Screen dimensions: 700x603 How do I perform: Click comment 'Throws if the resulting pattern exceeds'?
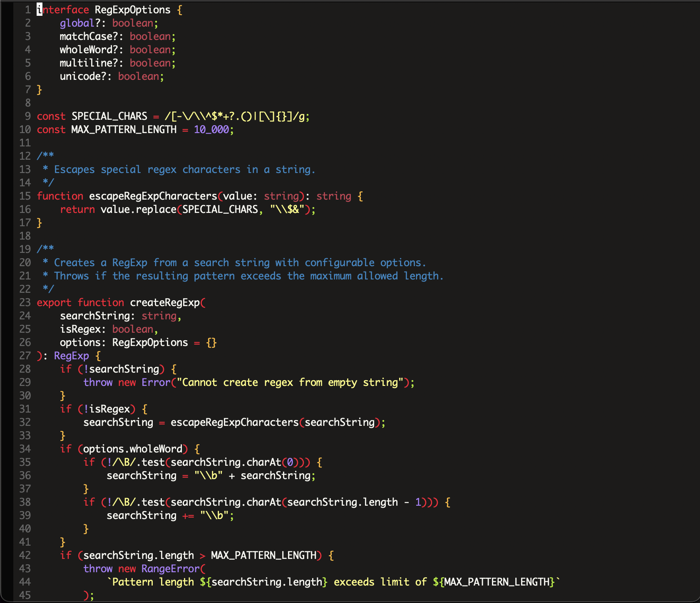pyautogui.click(x=168, y=276)
